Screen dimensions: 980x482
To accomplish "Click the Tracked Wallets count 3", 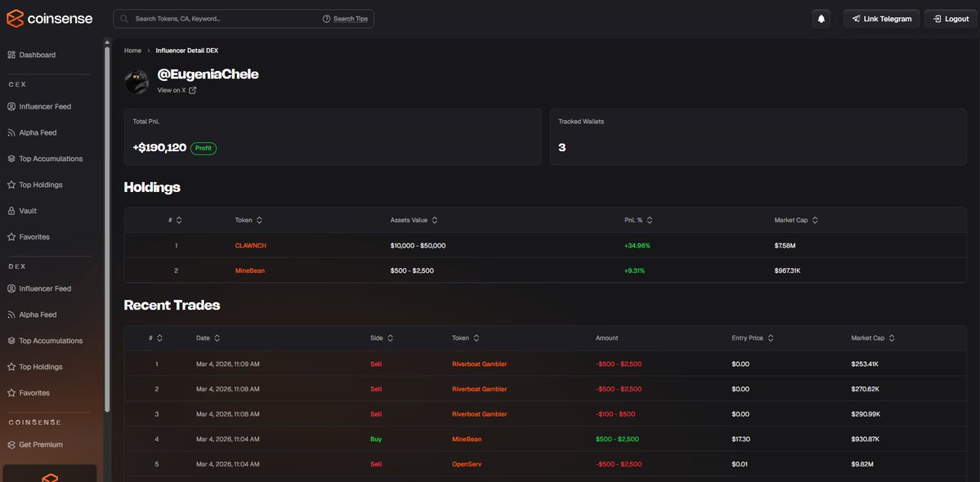I will (x=562, y=148).
